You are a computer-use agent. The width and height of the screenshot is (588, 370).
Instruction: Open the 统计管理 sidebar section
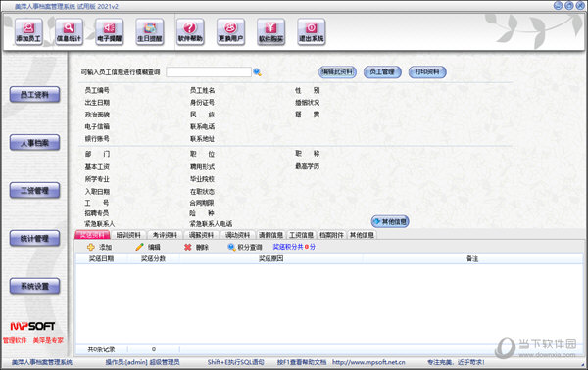34,239
